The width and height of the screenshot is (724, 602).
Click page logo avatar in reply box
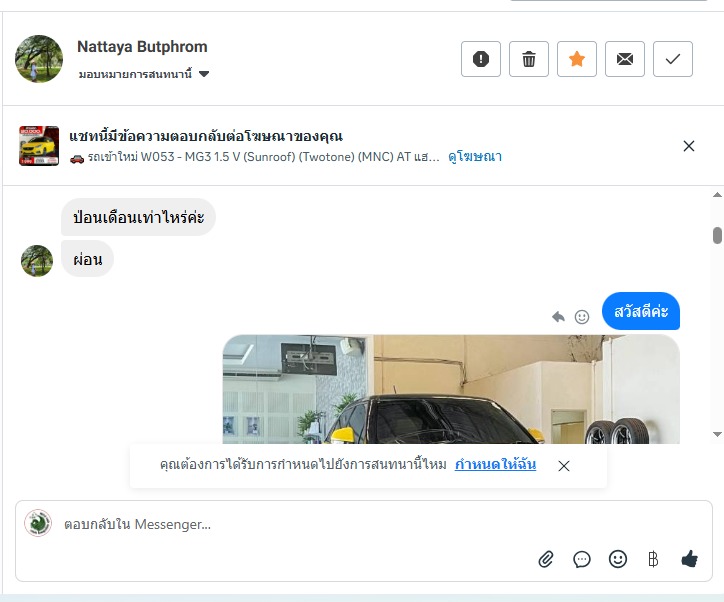tap(38, 523)
